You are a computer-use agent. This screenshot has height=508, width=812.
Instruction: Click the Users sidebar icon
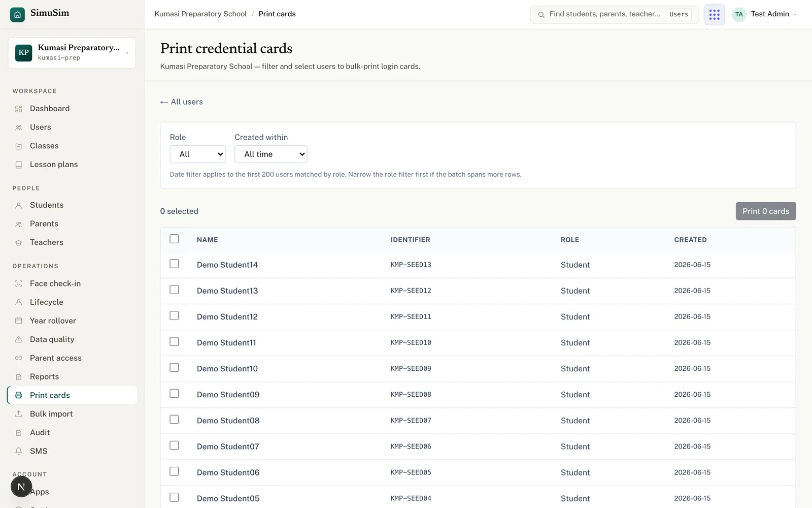tap(19, 128)
